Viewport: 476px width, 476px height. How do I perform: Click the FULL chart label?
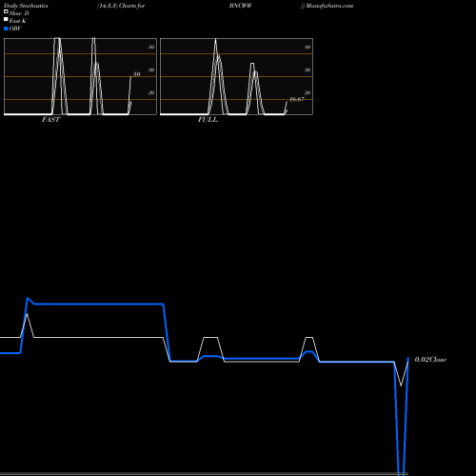(x=208, y=120)
